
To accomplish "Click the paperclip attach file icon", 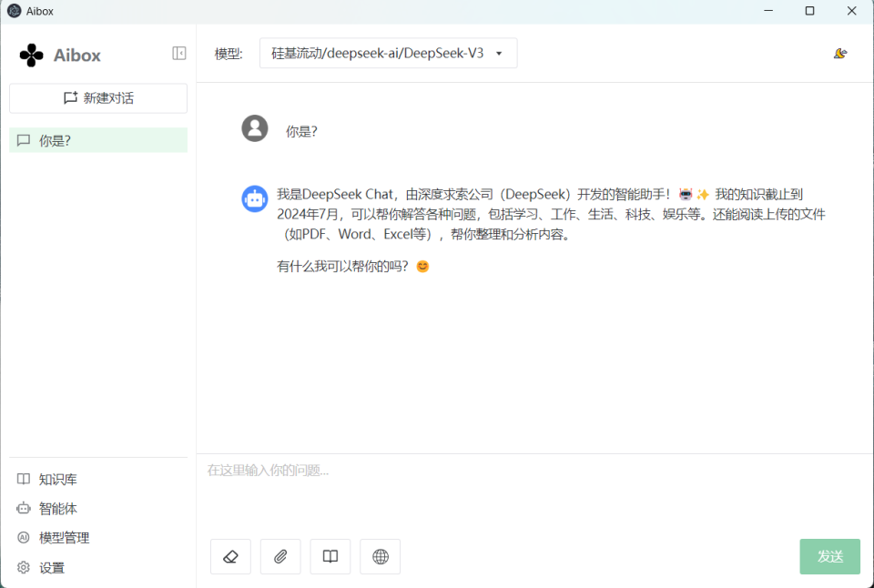I will pyautogui.click(x=280, y=556).
